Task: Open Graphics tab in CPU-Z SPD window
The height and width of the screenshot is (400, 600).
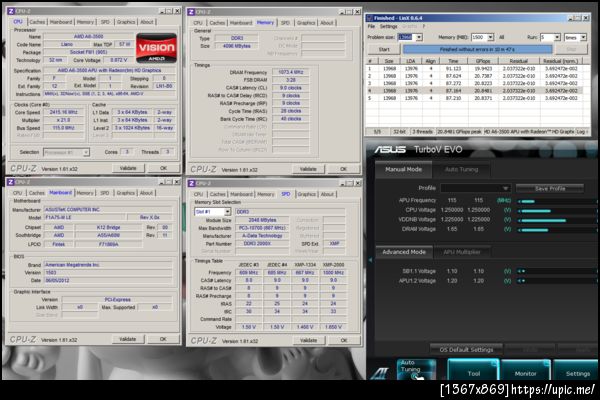Action: coord(307,194)
